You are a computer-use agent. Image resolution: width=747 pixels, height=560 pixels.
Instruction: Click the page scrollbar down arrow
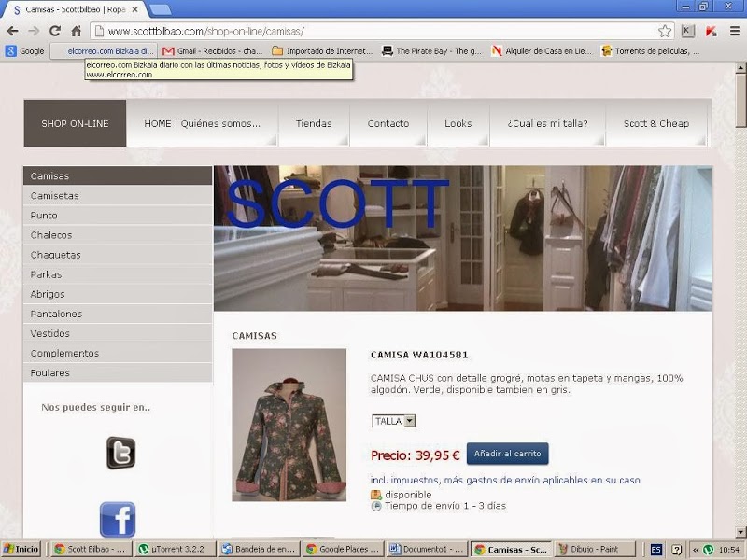740,532
